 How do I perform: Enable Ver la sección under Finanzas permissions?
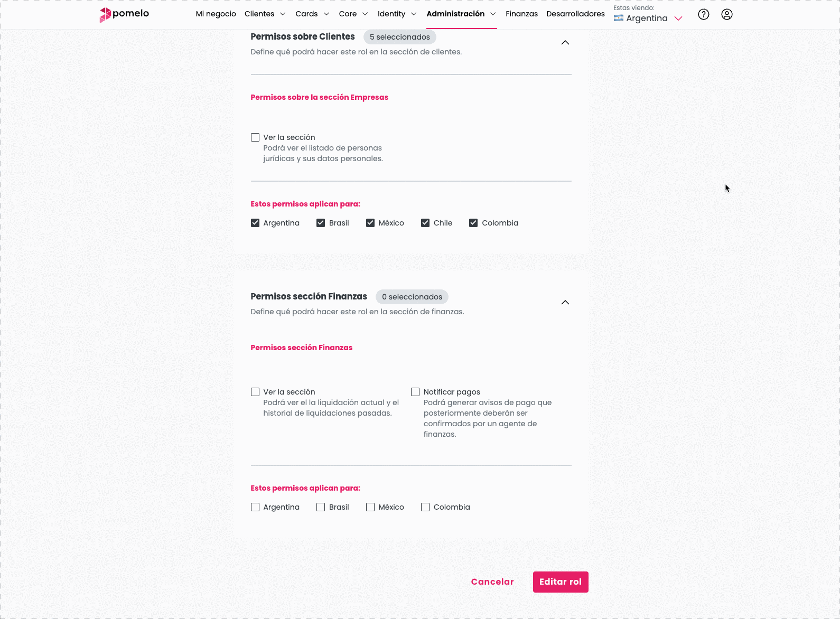pyautogui.click(x=255, y=391)
